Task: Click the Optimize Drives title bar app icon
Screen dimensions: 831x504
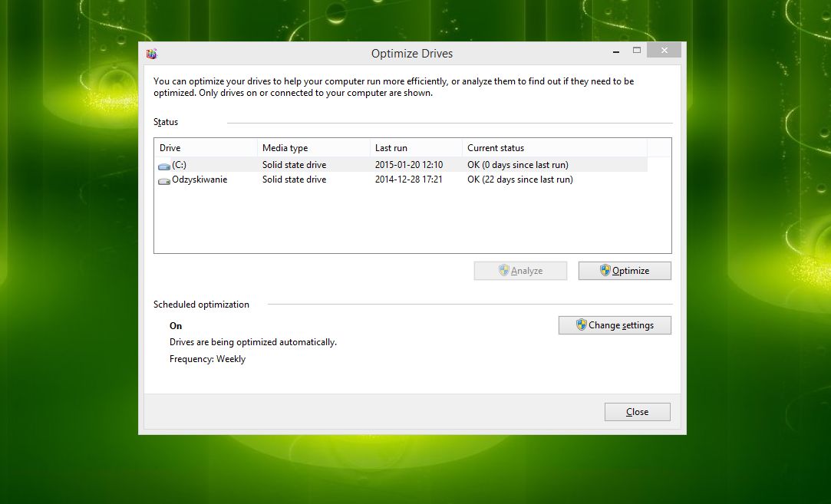Action: tap(152, 54)
